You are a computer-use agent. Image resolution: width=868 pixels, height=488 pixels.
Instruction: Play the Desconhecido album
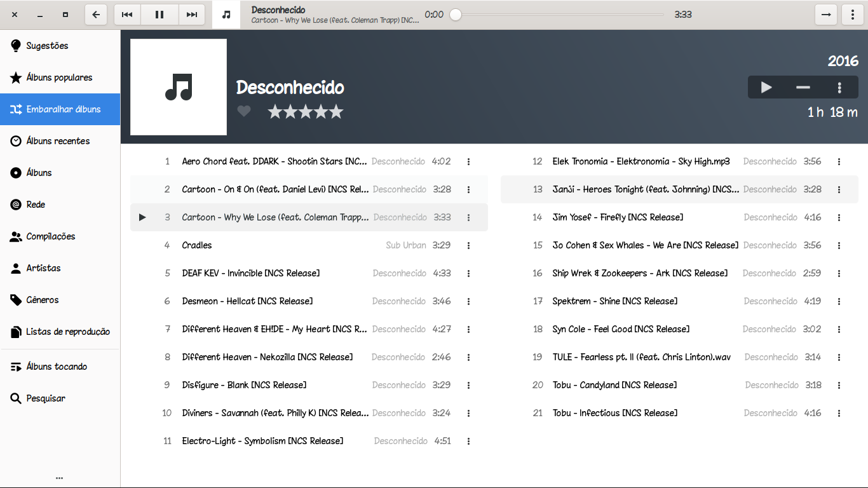tap(766, 88)
